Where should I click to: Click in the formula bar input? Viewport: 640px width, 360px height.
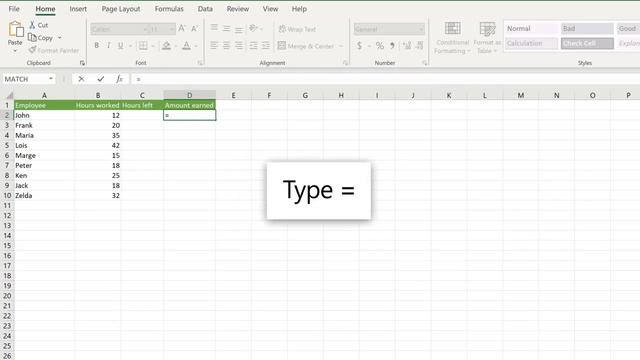(384, 79)
